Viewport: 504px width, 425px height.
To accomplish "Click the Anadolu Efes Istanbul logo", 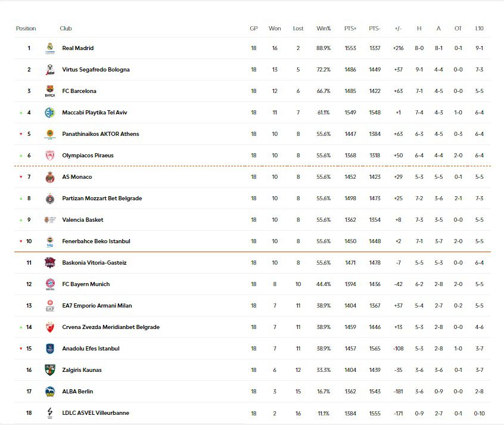I will point(50,349).
